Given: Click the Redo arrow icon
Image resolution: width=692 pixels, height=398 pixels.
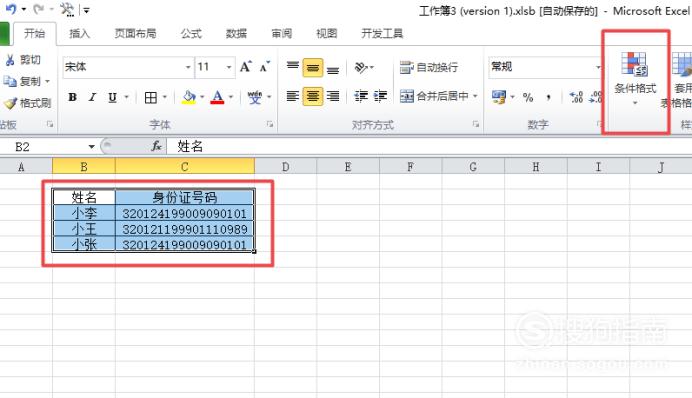Looking at the screenshot, I should click(38, 8).
